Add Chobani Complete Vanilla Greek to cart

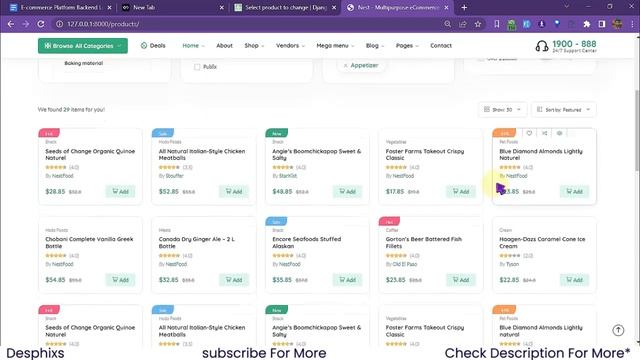[120, 280]
